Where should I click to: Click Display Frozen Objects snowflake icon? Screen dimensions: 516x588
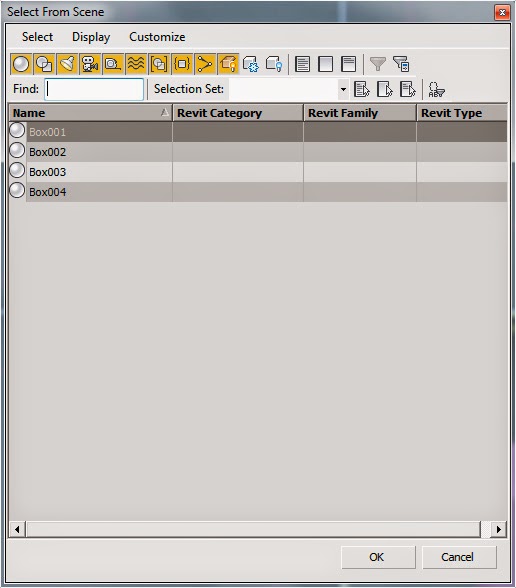click(250, 64)
